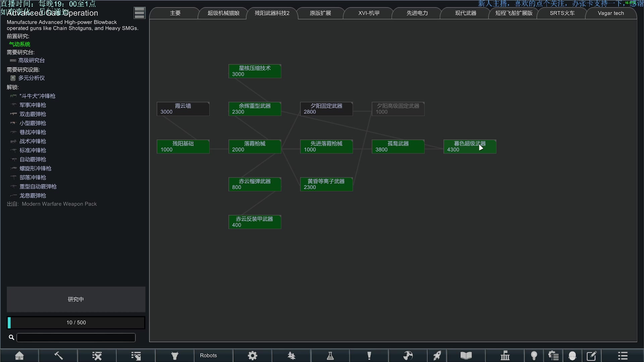Screen dimensions: 644x362
Task: Open the XVI-机甲 tab
Action: 369,13
